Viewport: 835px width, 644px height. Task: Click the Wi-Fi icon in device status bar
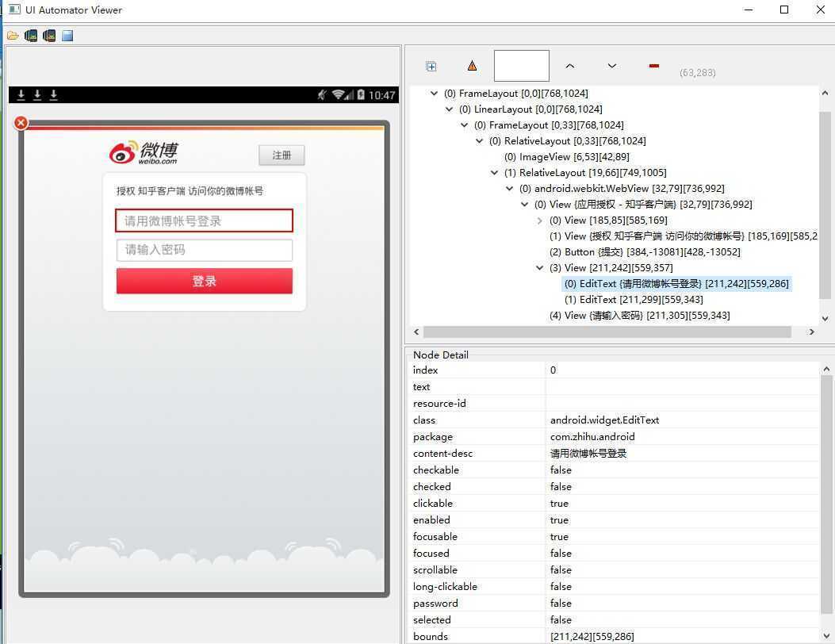tap(338, 95)
